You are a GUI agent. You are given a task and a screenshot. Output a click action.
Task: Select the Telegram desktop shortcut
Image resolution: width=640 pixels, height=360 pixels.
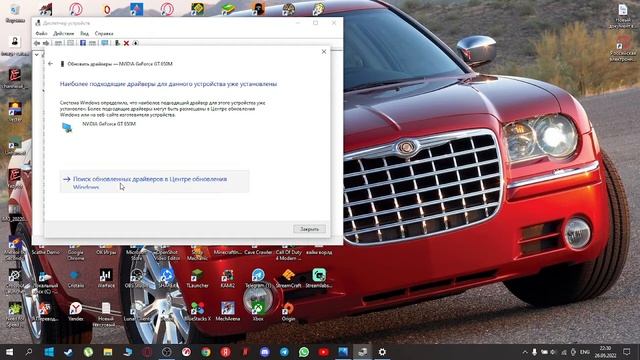[258, 279]
